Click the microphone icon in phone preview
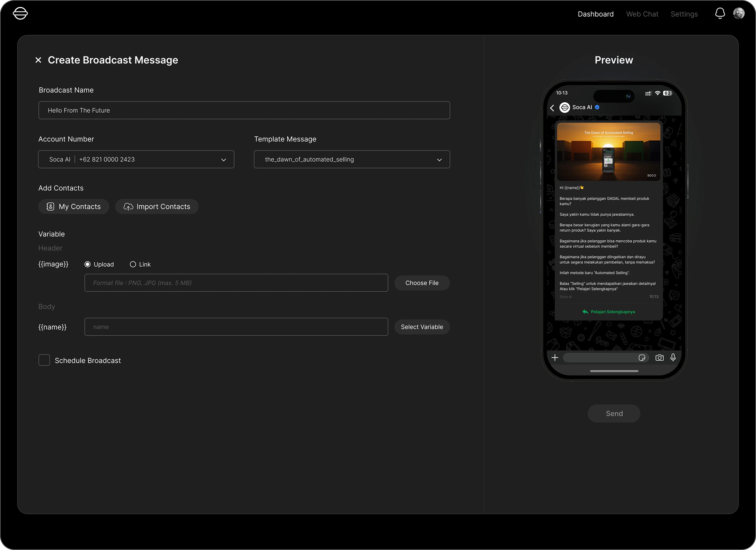The width and height of the screenshot is (756, 550). 673,358
